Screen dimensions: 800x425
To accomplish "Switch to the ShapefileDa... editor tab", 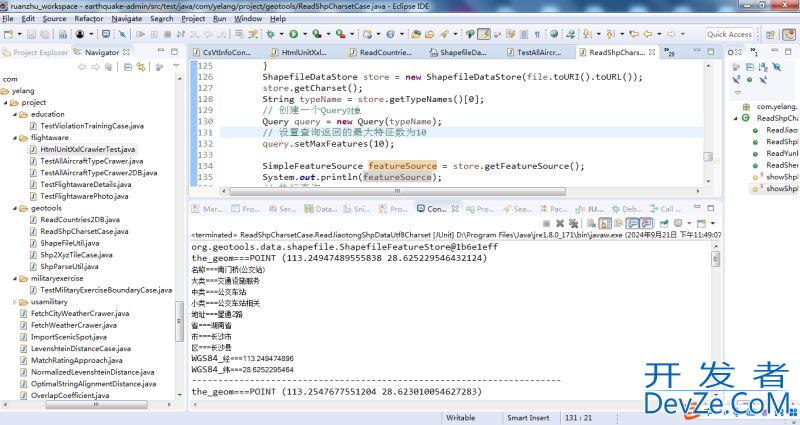I will coord(458,52).
